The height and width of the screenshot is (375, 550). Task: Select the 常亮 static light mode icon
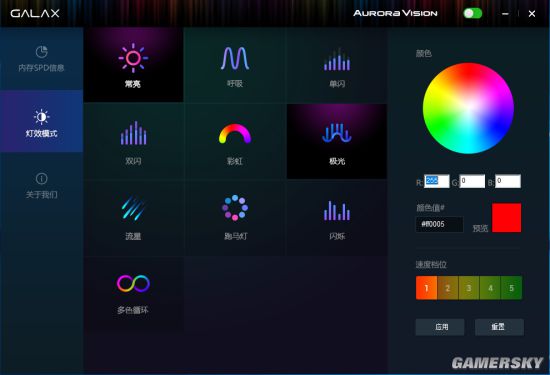133,65
